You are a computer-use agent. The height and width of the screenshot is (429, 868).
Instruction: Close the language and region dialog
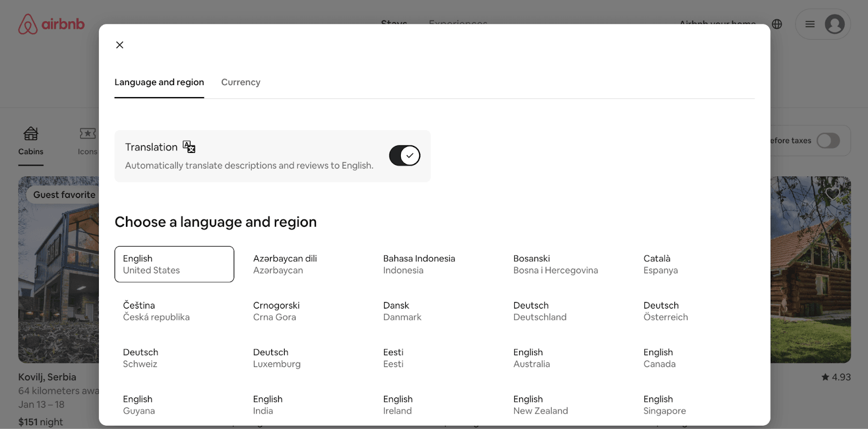pos(120,45)
